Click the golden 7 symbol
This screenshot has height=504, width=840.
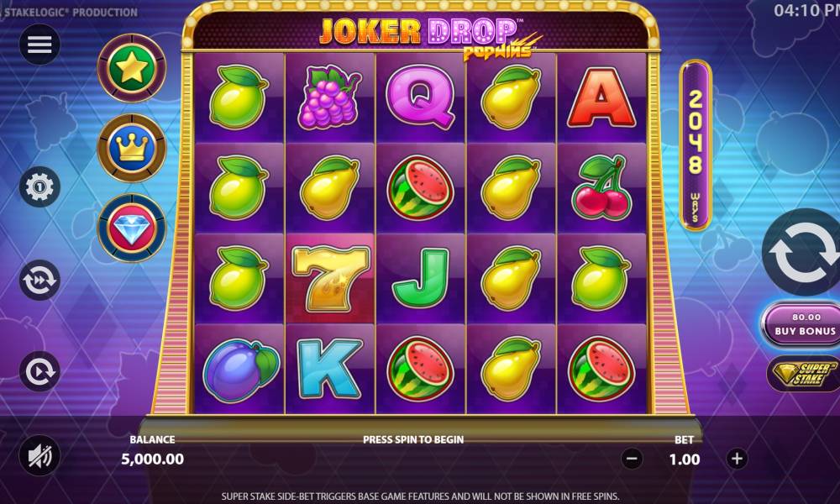(x=330, y=279)
